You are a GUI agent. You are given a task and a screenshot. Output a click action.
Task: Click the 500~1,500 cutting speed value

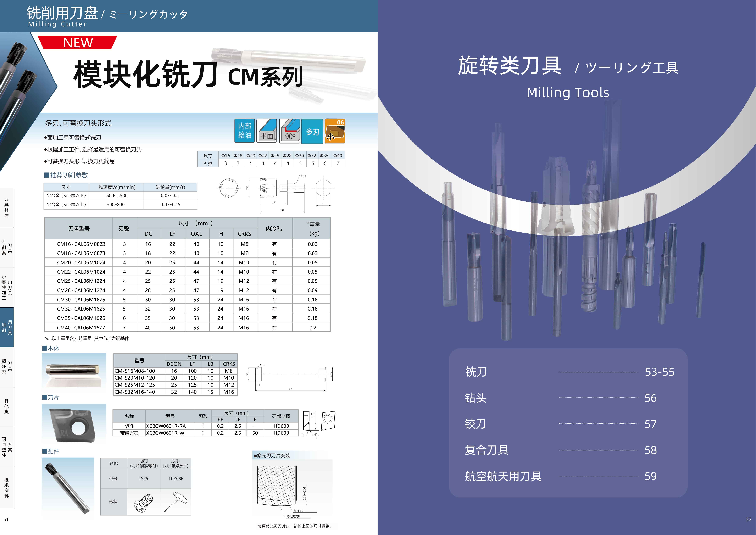117,195
